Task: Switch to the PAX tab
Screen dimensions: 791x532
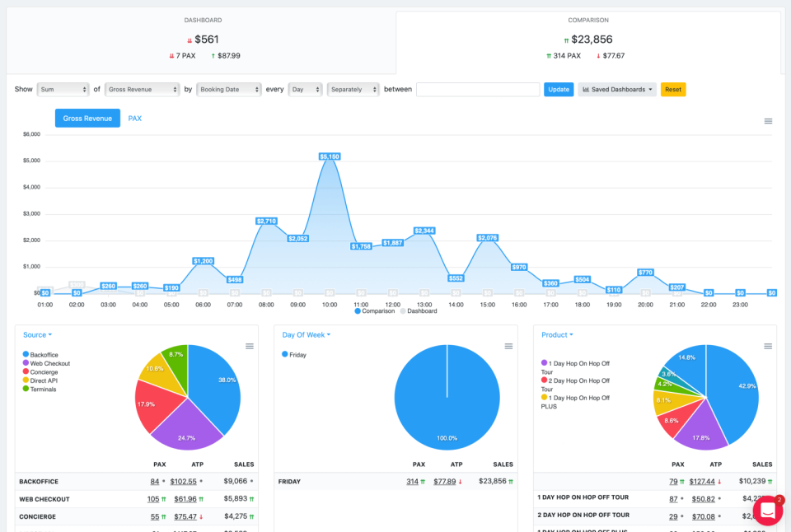Action: click(134, 118)
